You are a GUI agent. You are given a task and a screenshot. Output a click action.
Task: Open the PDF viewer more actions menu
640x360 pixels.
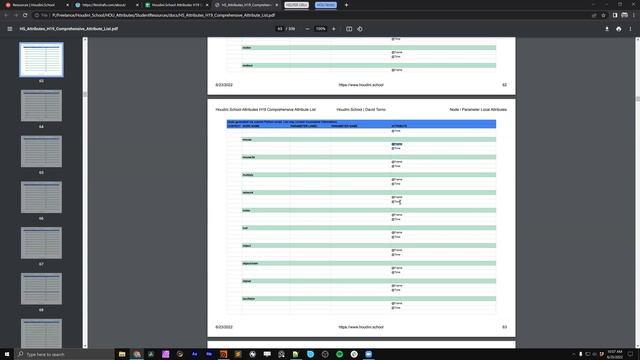630,29
